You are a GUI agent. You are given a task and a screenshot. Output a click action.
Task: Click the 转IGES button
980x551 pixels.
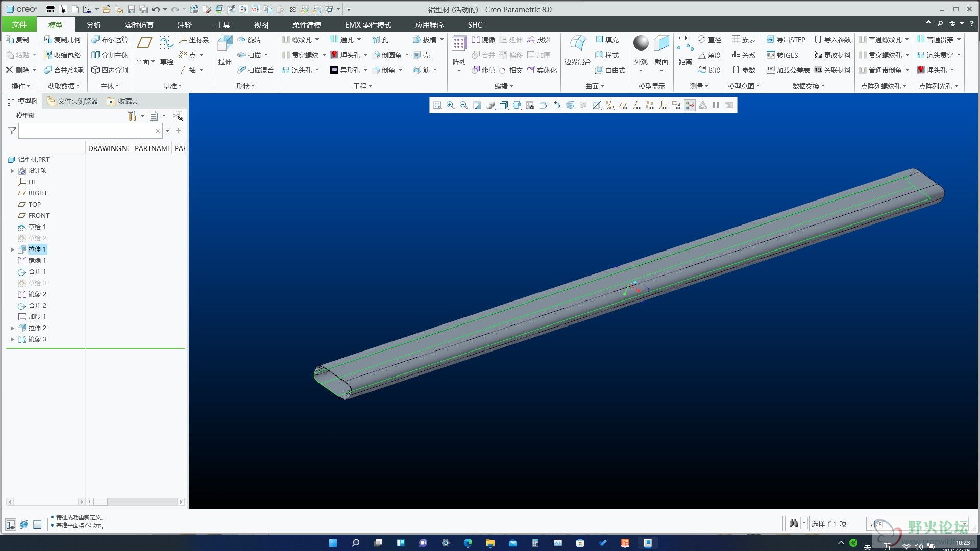point(782,55)
